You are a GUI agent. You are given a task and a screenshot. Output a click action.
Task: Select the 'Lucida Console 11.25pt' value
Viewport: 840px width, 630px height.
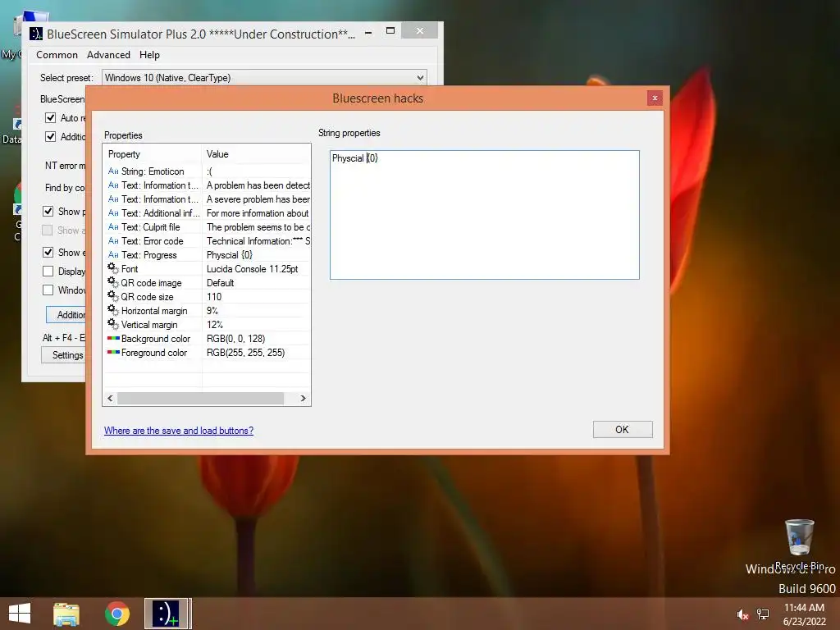pos(253,269)
